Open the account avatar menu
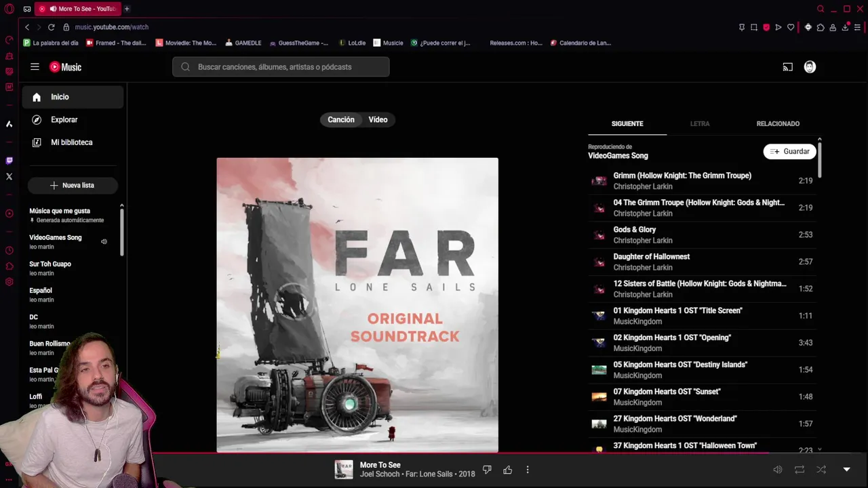Image resolution: width=868 pixels, height=488 pixels. 810,67
